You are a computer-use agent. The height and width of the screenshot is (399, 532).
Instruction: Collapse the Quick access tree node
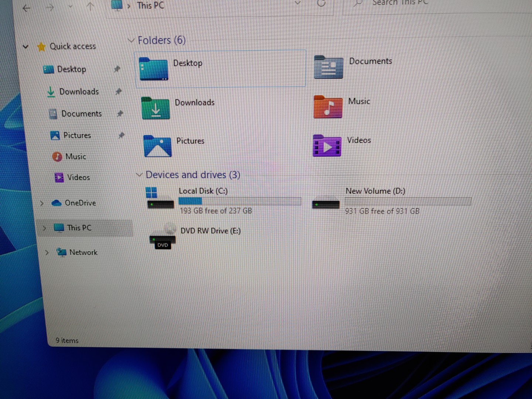pyautogui.click(x=25, y=47)
